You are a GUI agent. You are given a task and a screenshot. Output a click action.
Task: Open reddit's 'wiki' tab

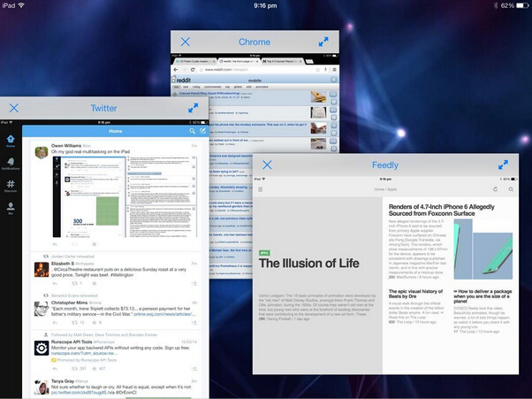pyautogui.click(x=248, y=87)
